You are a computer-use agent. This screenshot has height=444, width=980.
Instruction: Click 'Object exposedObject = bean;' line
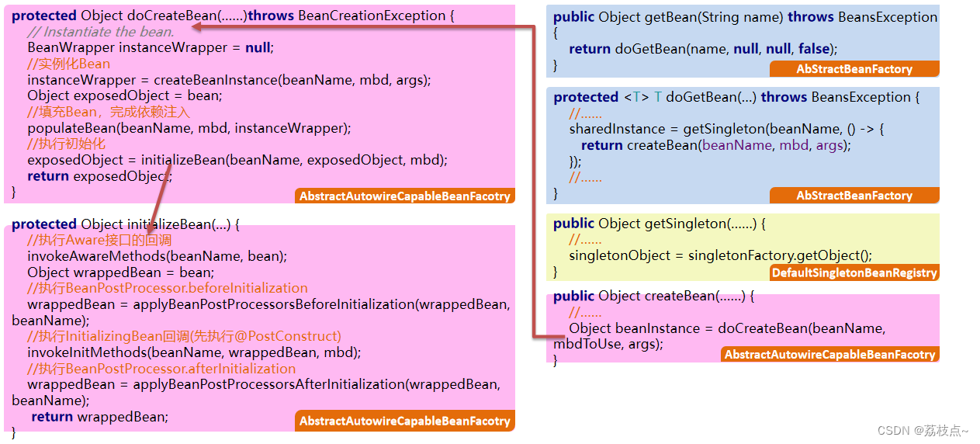[x=125, y=95]
